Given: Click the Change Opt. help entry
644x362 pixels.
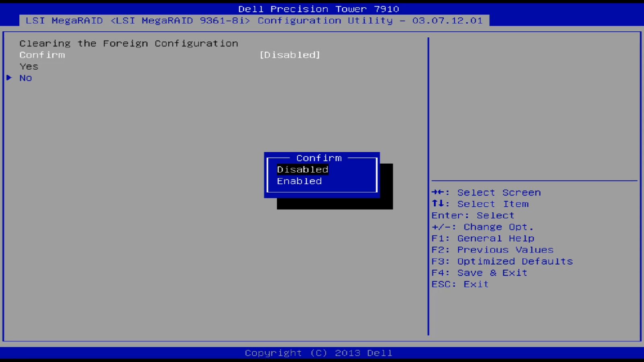Looking at the screenshot, I should coord(482,227).
